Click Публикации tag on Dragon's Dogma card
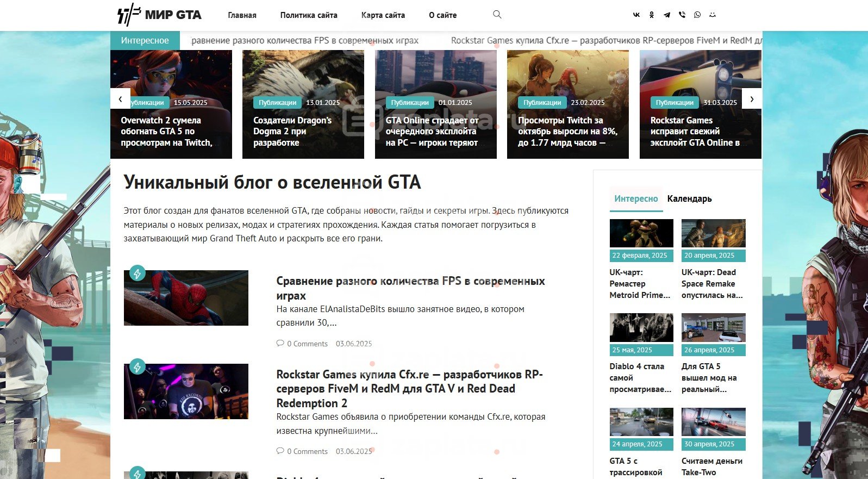This screenshot has width=868, height=479. 277,102
